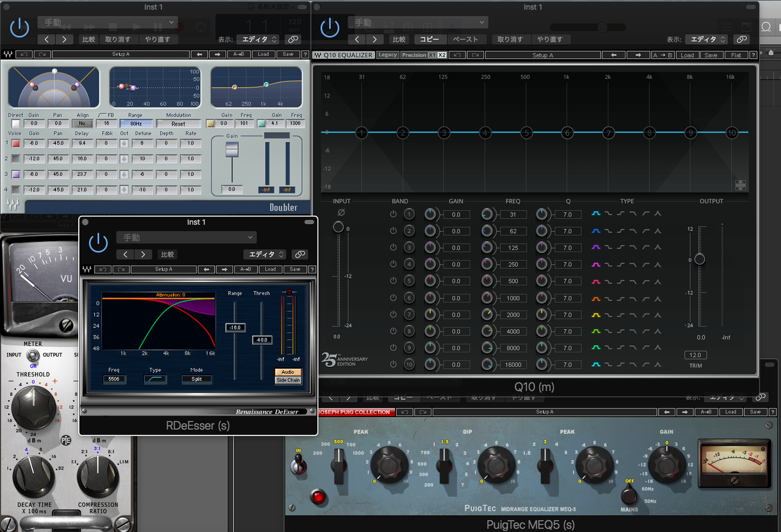This screenshot has height=532, width=781.
Task: Toggle the Q10 plugin power button
Action: (x=330, y=28)
